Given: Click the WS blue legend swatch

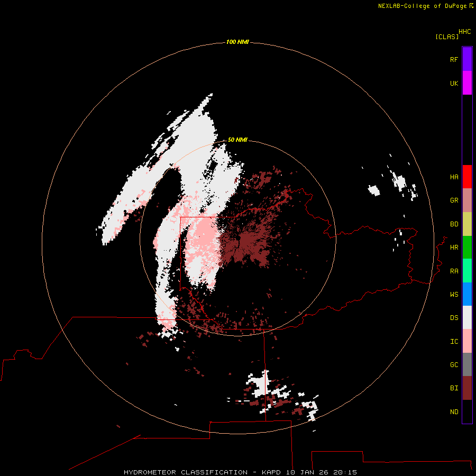Looking at the screenshot, I should [467, 294].
